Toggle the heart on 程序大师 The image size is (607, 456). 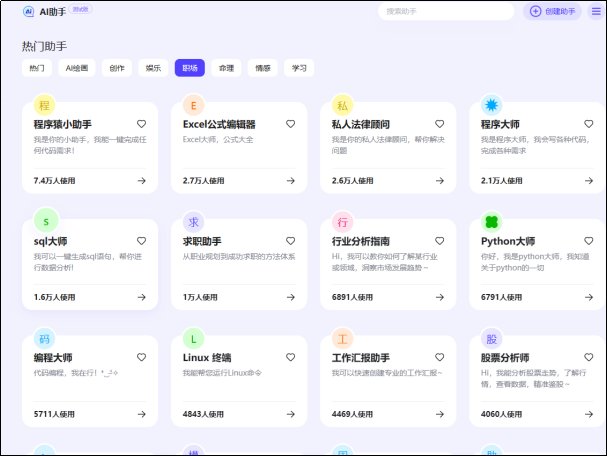click(x=589, y=124)
